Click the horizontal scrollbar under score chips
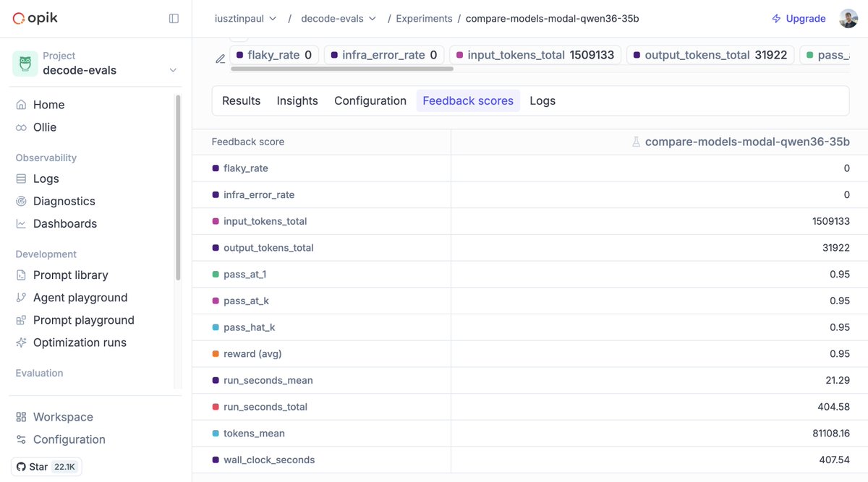Screen dimensions: 868x482 point(341,69)
